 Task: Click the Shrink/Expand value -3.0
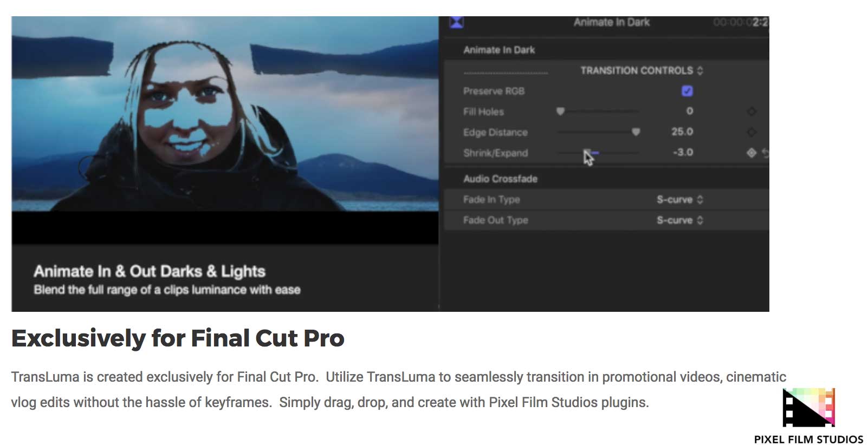coord(683,152)
